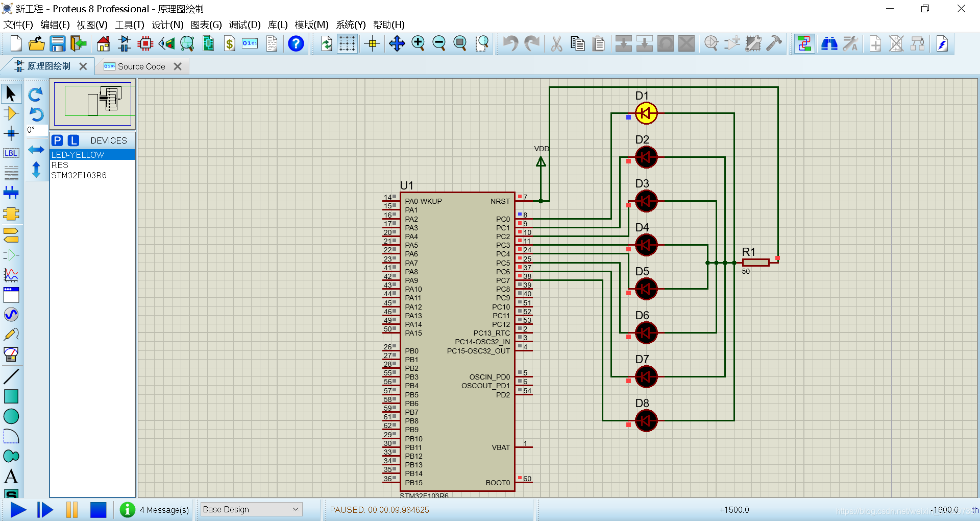Toggle the grid display icon
980x521 pixels.
(347, 44)
